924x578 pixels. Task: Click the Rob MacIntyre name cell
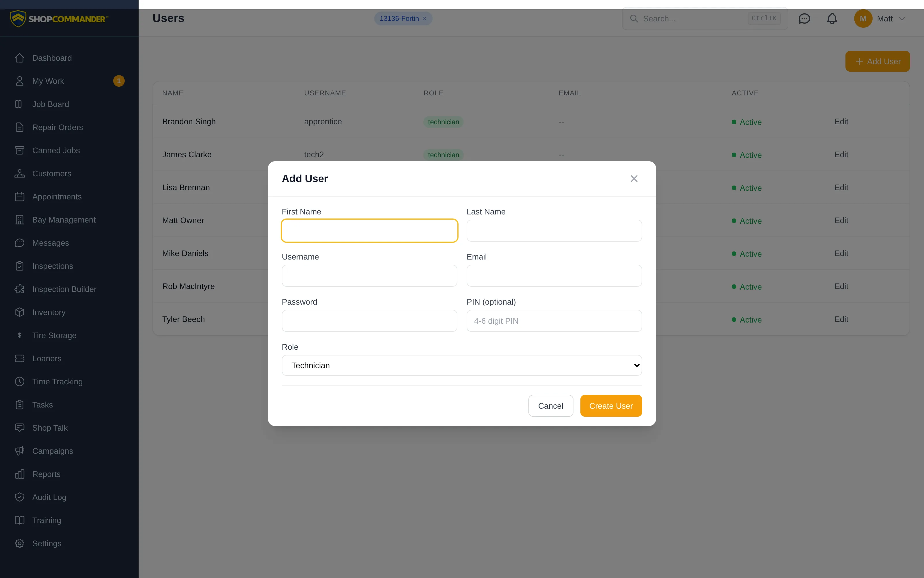188,286
